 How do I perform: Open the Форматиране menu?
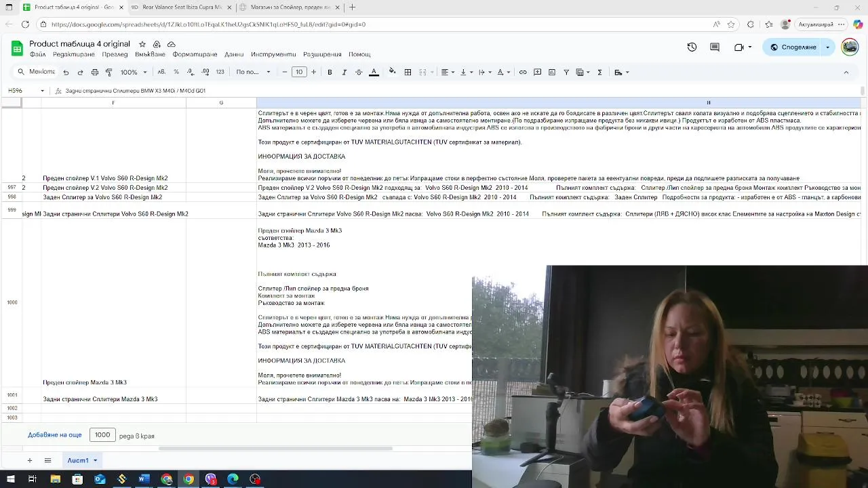[195, 54]
